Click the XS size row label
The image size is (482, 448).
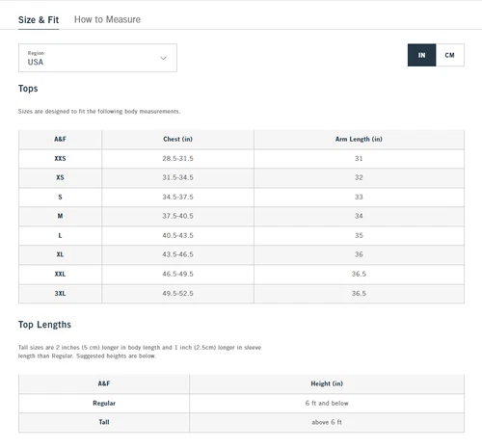(x=60, y=177)
